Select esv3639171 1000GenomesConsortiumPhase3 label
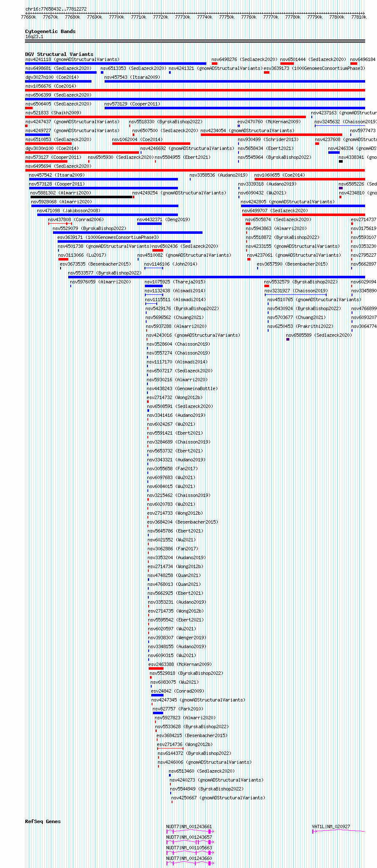The image size is (377, 868). coord(108,237)
